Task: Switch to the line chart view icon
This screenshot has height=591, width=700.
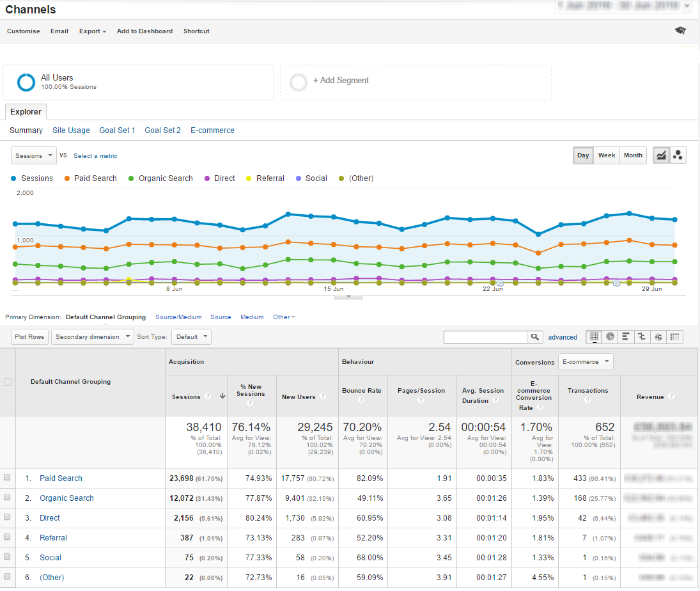Action: (661, 155)
